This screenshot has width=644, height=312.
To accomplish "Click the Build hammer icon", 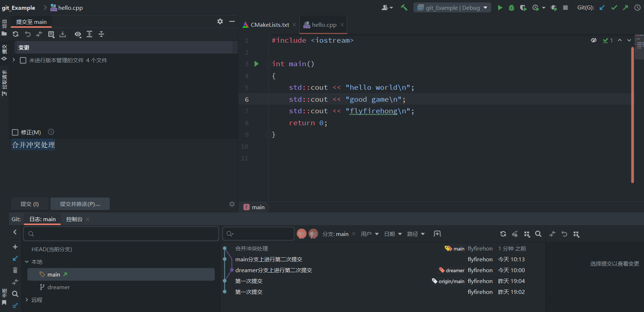I will click(x=404, y=8).
